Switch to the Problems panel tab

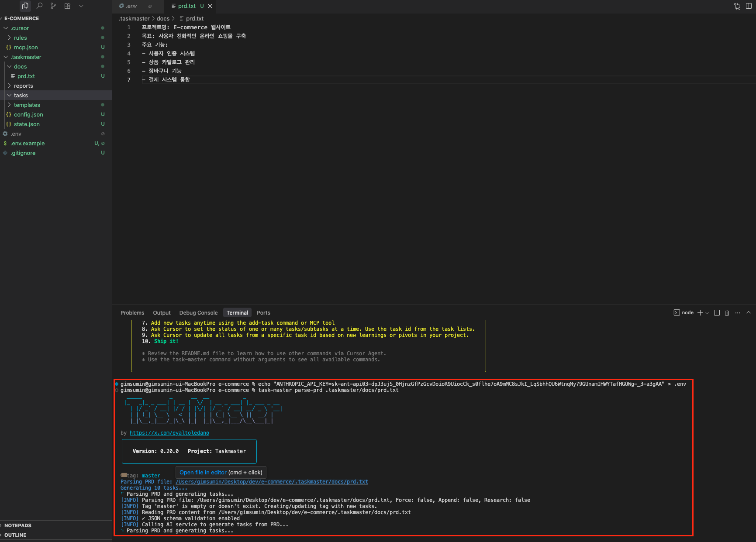(x=132, y=312)
